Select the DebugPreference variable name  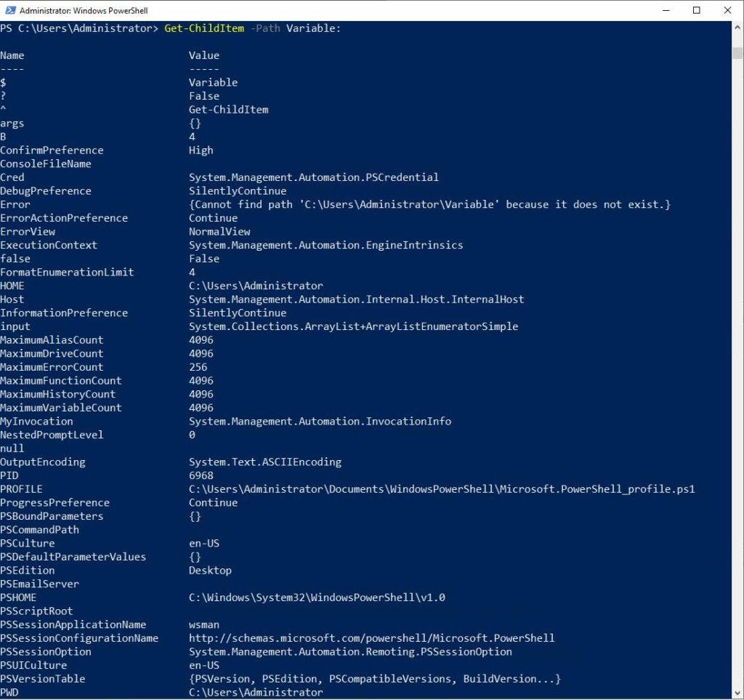click(x=46, y=190)
